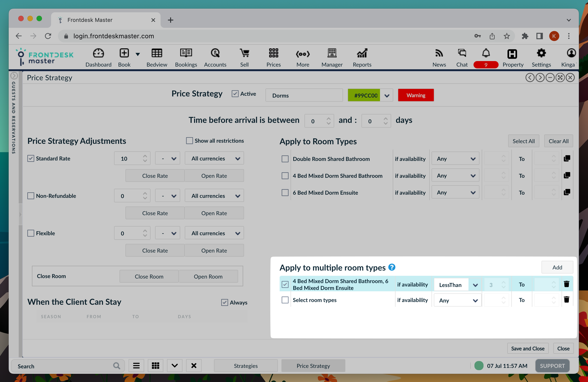Switch to the Price Strategy bottom tab
The image size is (588, 382).
(x=313, y=366)
